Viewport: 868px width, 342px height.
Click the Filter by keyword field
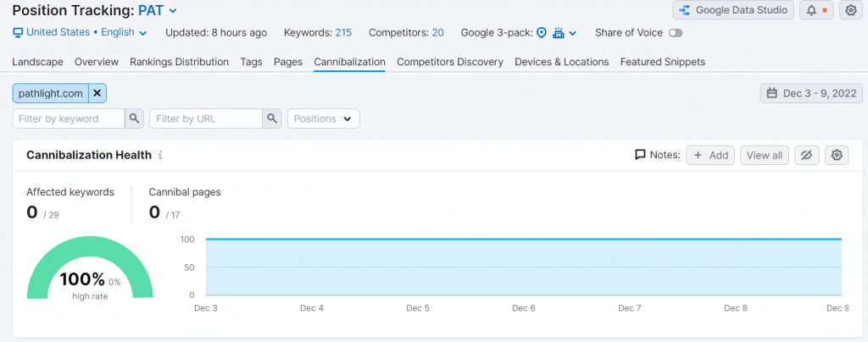pyautogui.click(x=69, y=119)
